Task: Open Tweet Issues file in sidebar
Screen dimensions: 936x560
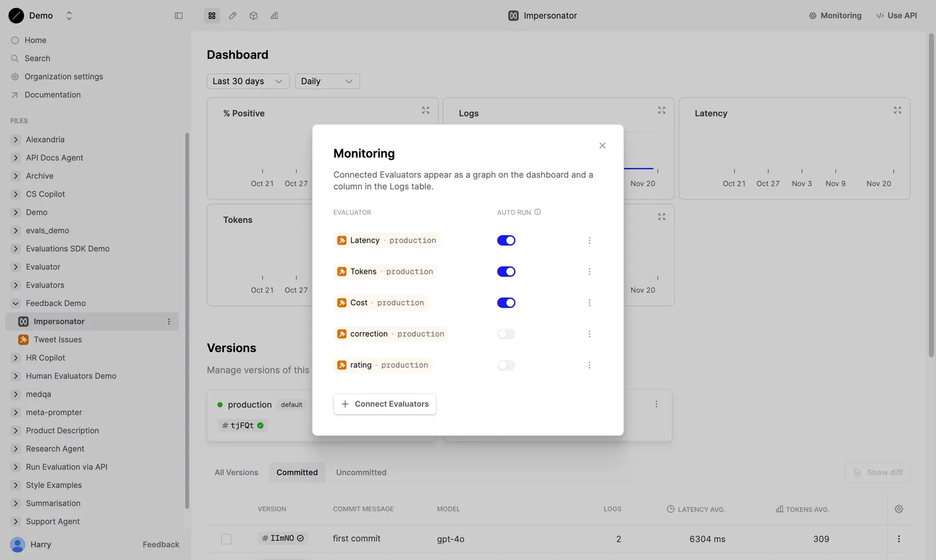Action: 58,340
